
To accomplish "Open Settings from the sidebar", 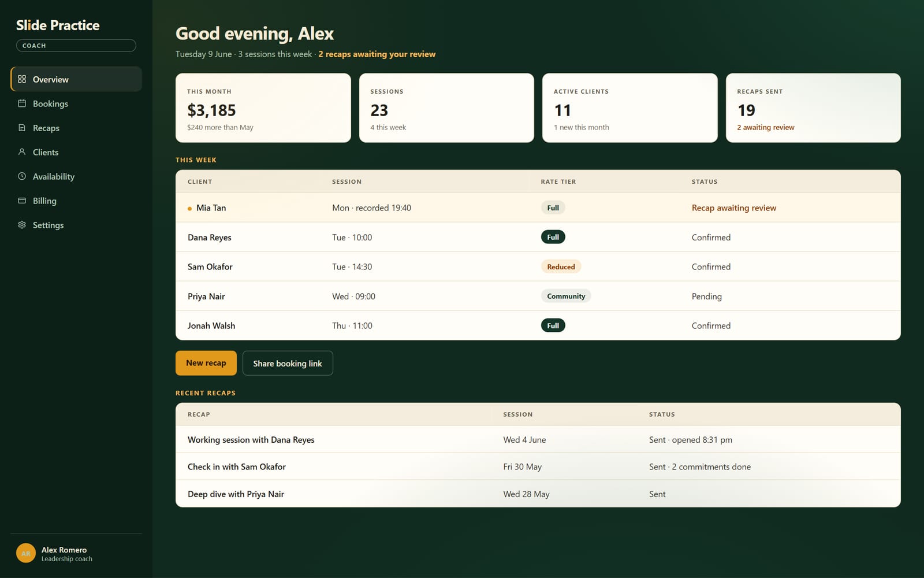I will click(76, 225).
